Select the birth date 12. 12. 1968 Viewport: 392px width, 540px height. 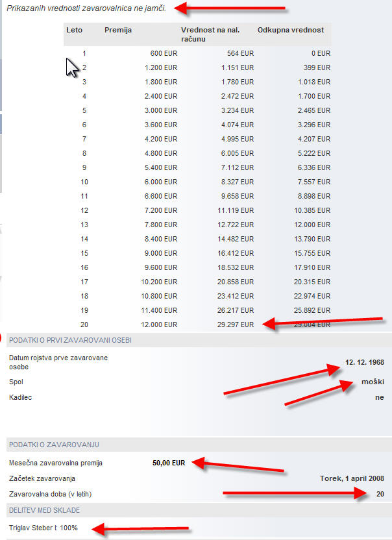pyautogui.click(x=365, y=362)
